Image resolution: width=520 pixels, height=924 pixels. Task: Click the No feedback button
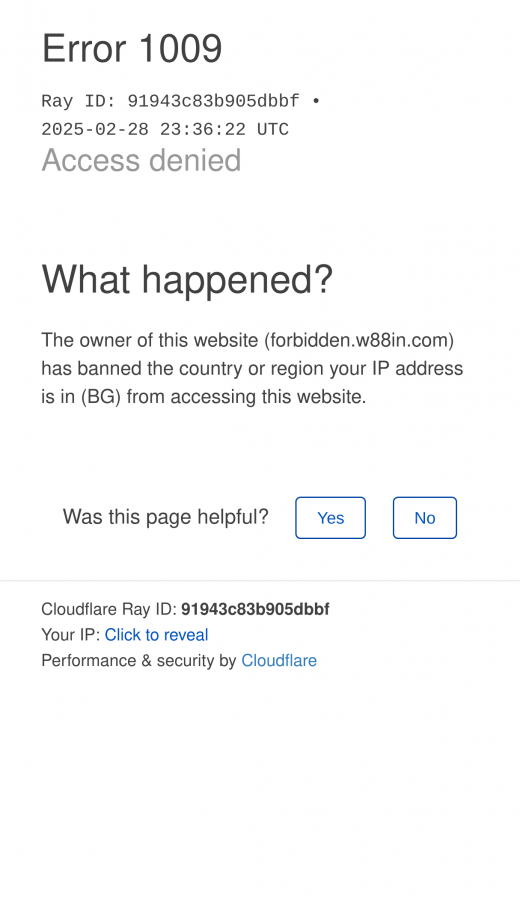coord(424,517)
